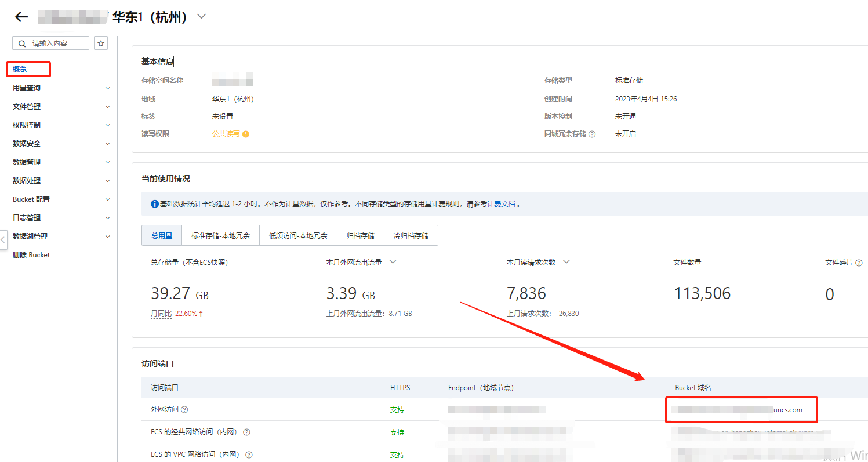868x462 pixels.
Task: Click 删除 Bucket in the sidebar
Action: tap(31, 255)
